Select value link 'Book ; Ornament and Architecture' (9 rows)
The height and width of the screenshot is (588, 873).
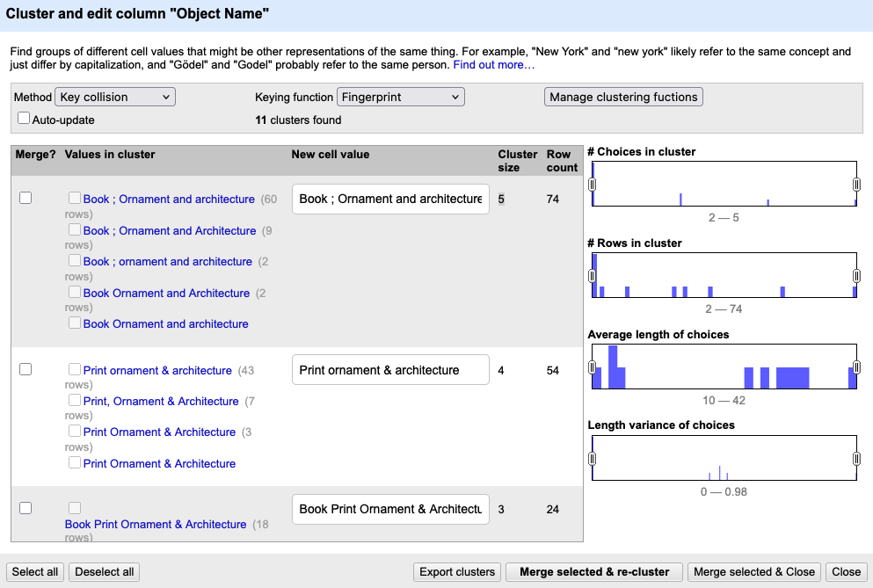pyautogui.click(x=170, y=230)
